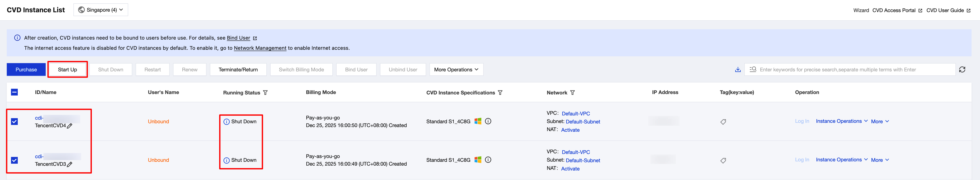Open the Singapore region dropdown
Viewport: 980px width, 180px height.
[x=101, y=10]
